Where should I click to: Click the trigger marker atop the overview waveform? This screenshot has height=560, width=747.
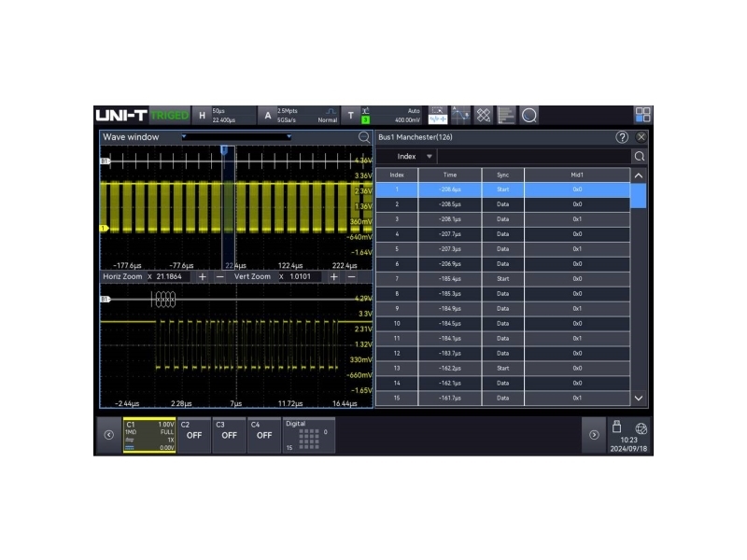pyautogui.click(x=224, y=150)
